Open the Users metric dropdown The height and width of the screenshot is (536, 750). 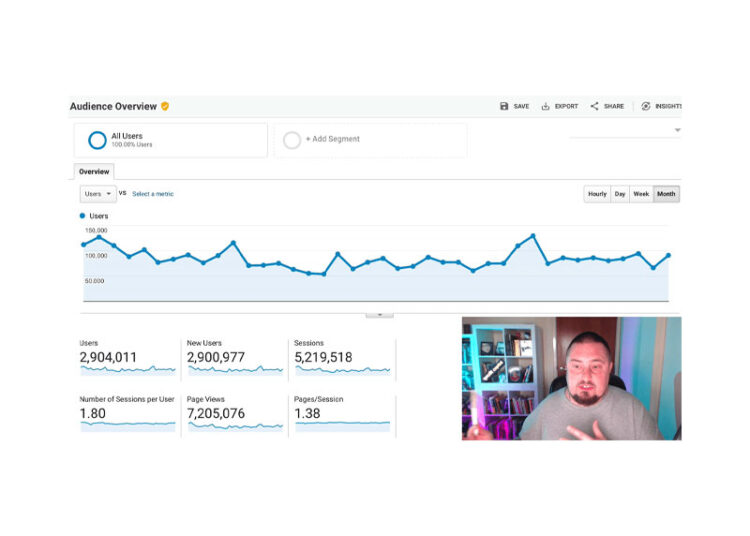click(x=97, y=194)
